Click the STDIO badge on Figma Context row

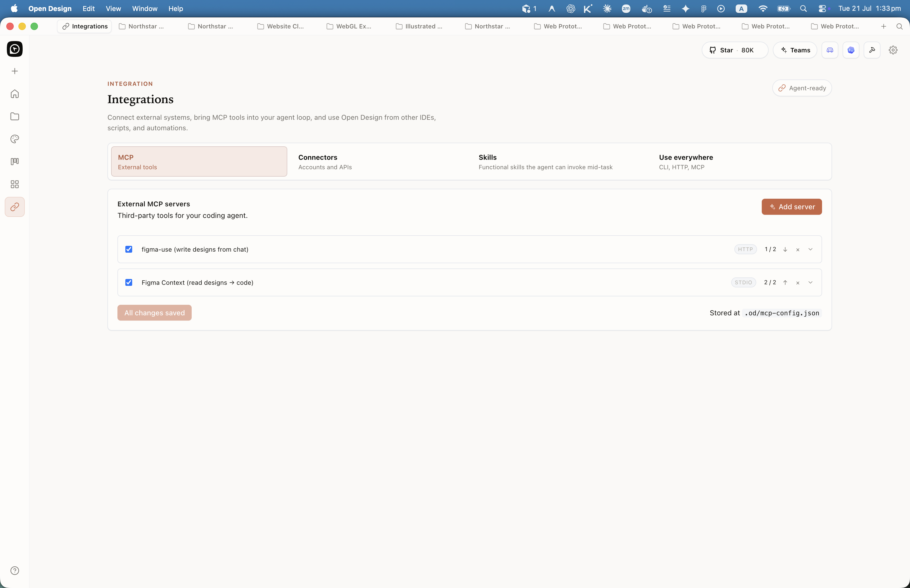(x=743, y=282)
